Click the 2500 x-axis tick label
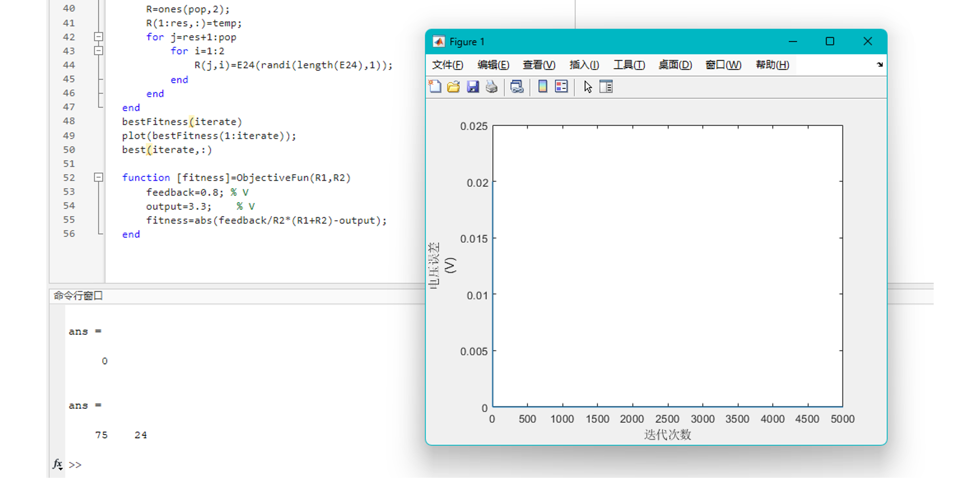 click(x=667, y=419)
